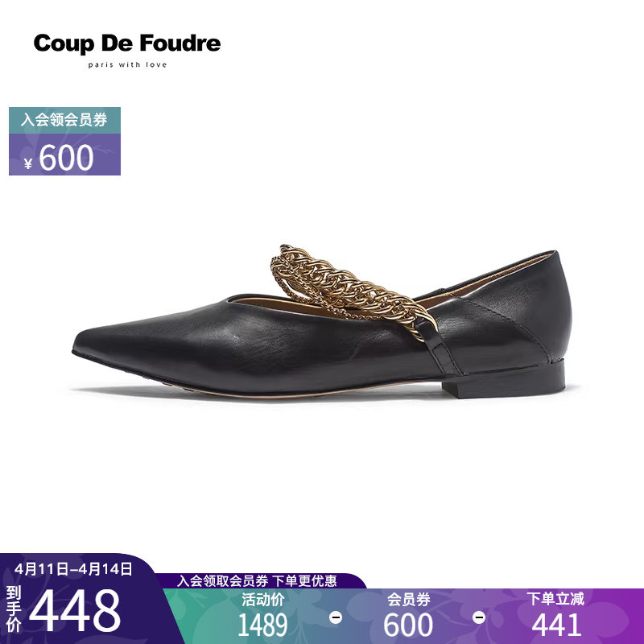Click the 到手价 label
644x644 pixels.
[x=14, y=610]
